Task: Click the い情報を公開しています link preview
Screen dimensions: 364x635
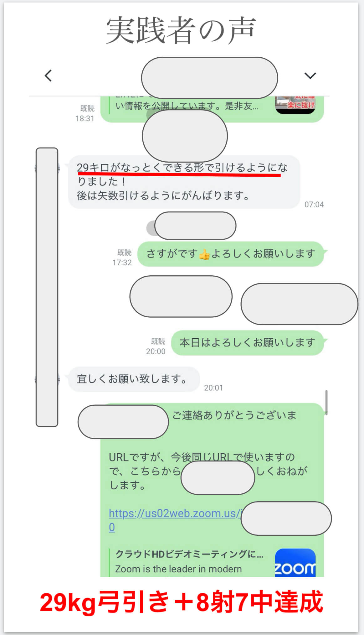Action: [x=187, y=106]
